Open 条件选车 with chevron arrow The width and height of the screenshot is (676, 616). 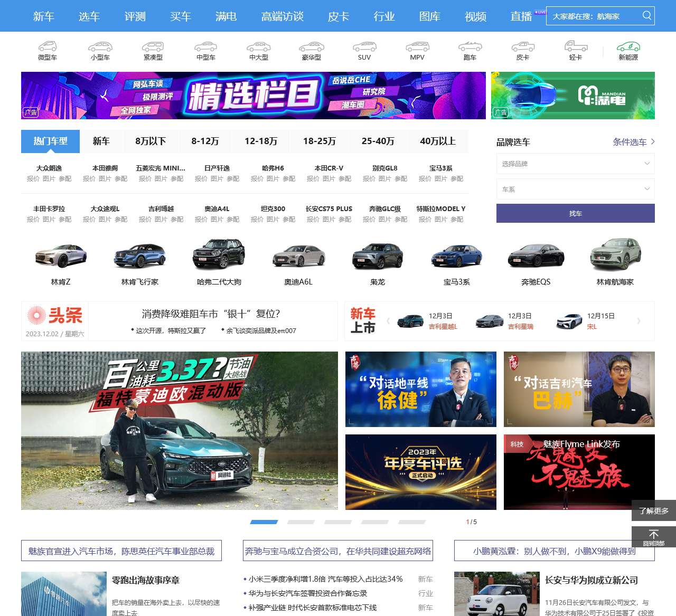pos(634,141)
